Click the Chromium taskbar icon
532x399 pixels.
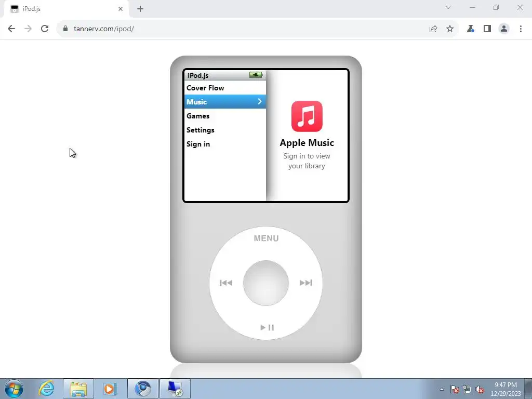click(143, 389)
